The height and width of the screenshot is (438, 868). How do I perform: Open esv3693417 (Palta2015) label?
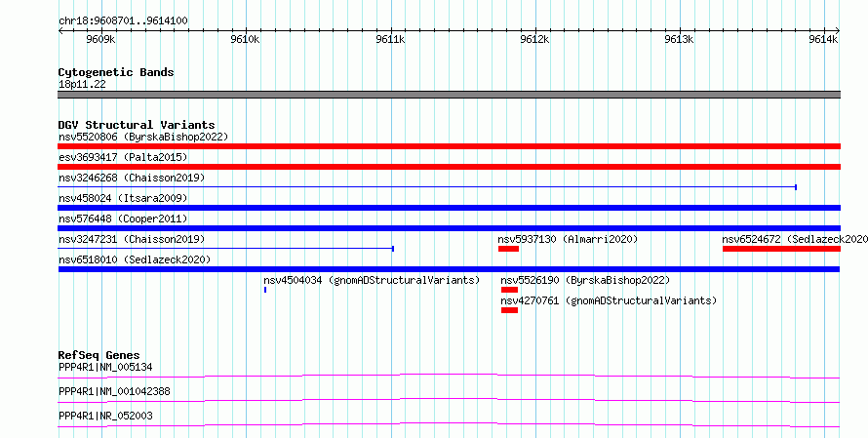pyautogui.click(x=123, y=157)
